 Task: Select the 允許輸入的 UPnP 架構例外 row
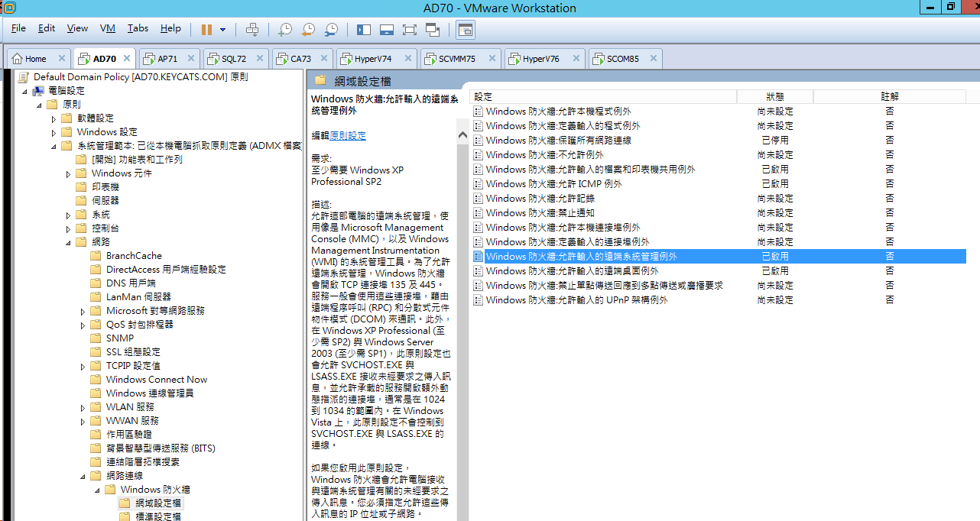tap(719, 300)
